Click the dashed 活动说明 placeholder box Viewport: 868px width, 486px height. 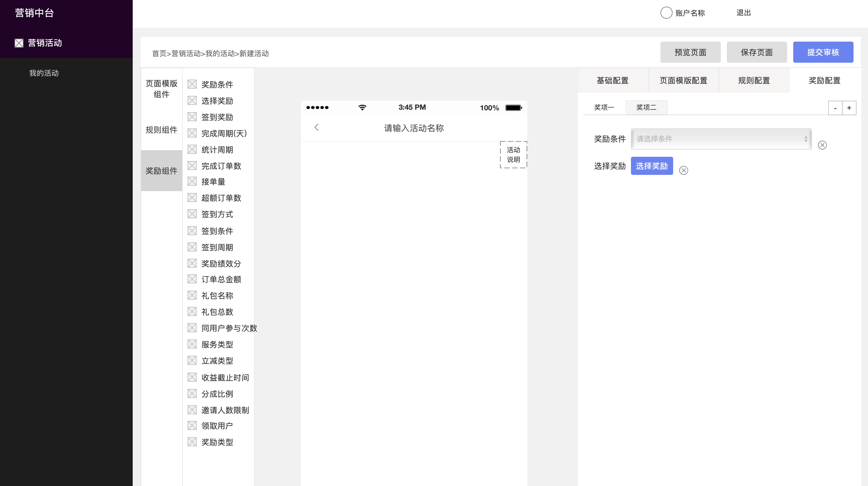tap(513, 155)
